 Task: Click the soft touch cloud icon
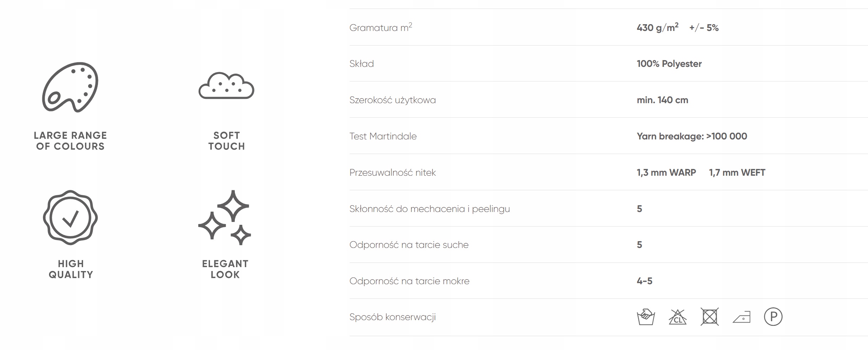click(x=226, y=86)
